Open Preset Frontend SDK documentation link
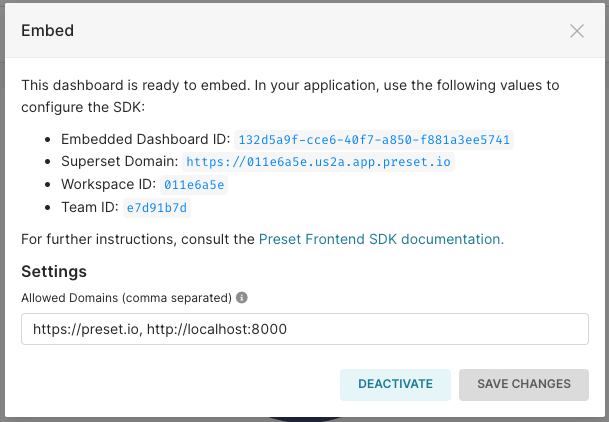 (x=381, y=239)
